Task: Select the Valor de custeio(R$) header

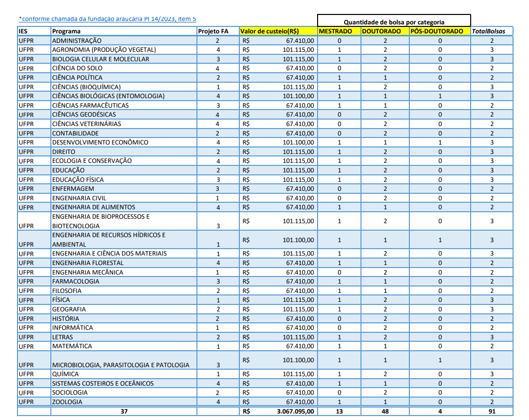Action: pos(278,31)
